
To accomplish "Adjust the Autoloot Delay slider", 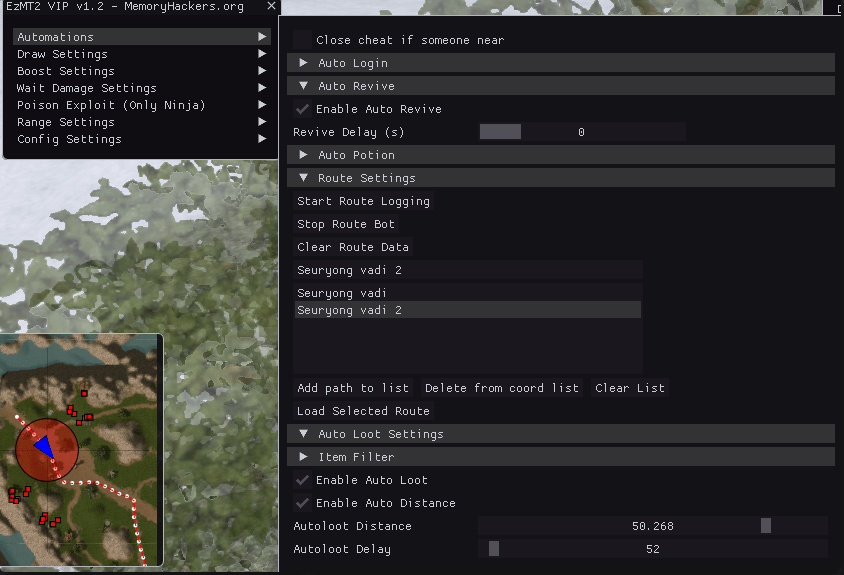I will pos(652,549).
